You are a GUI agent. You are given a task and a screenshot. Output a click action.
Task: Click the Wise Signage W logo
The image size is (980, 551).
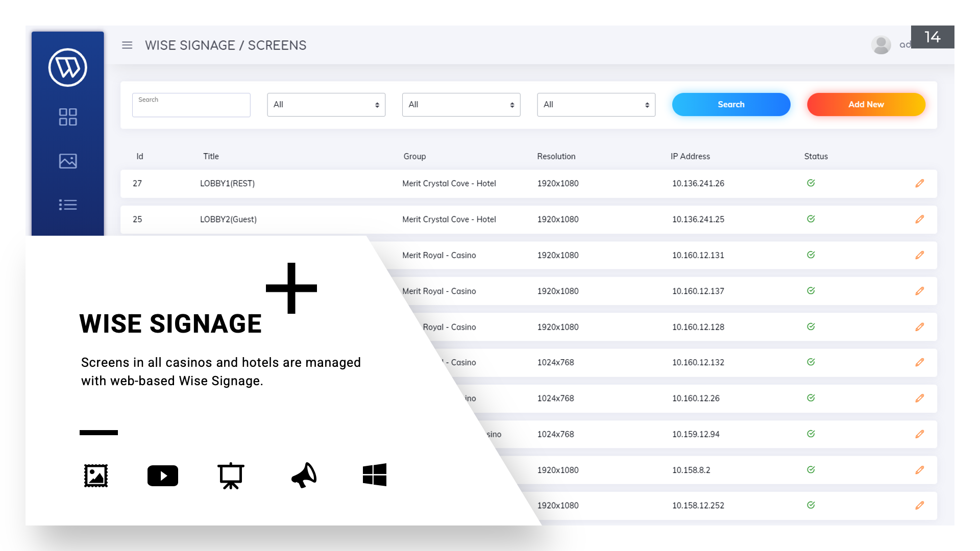[x=68, y=67]
